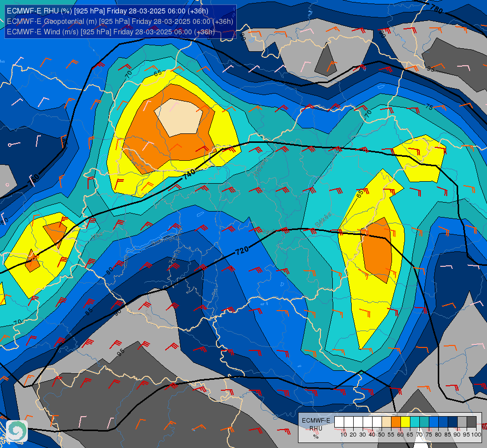Click the 100 tick label in legend
Screen dimensions: 487x448
476,435
